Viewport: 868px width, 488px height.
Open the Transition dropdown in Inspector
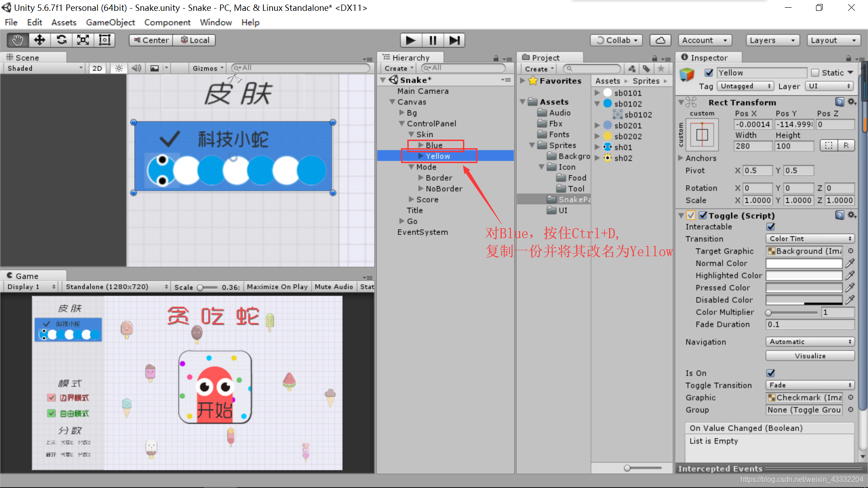click(x=809, y=238)
